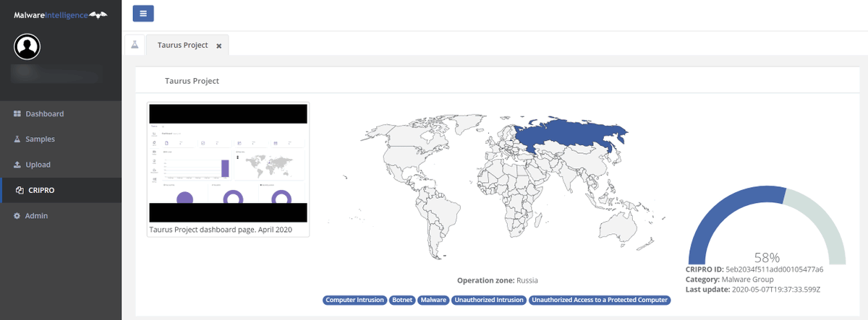
Task: Open the user profile avatar
Action: (x=27, y=47)
